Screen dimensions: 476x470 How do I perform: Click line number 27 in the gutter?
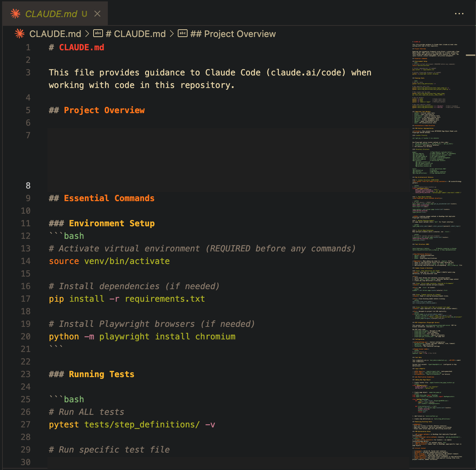coord(26,425)
